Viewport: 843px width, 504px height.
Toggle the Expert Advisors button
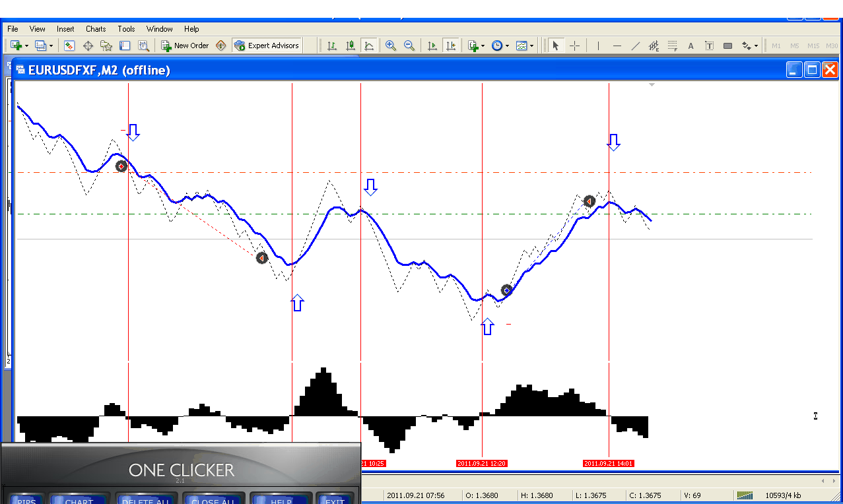(x=267, y=46)
